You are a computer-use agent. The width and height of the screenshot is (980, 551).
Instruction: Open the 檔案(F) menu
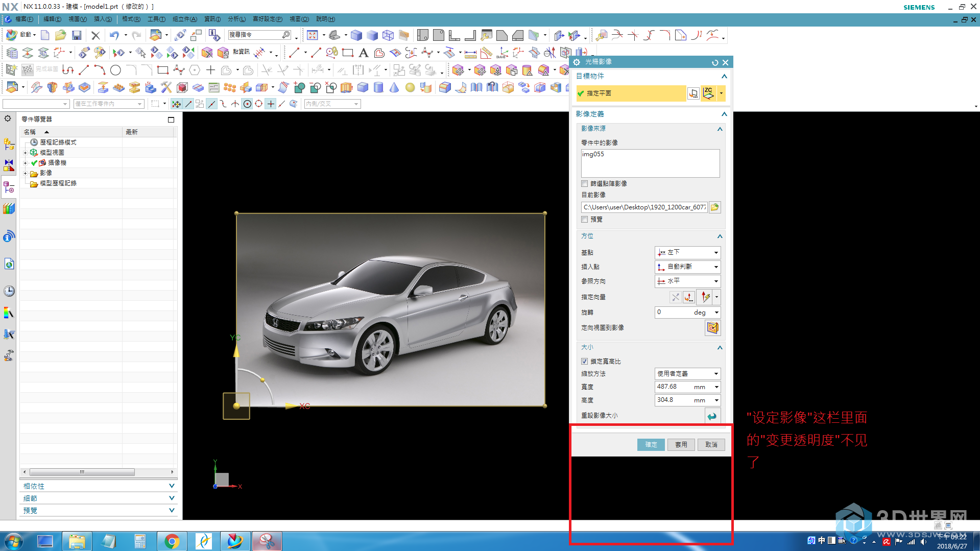point(24,19)
